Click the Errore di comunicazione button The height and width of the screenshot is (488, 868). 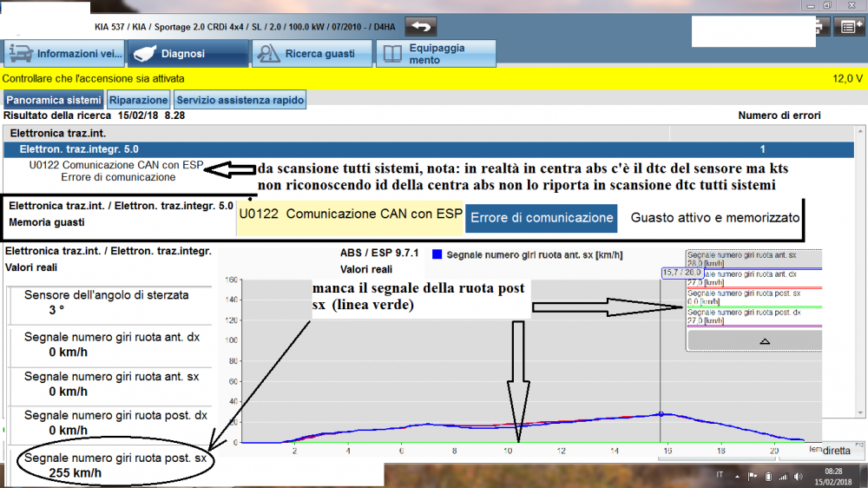coord(541,218)
